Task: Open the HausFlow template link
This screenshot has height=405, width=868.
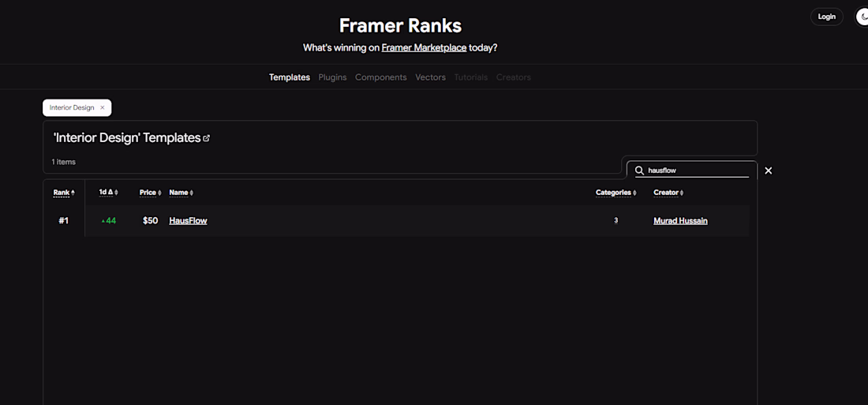Action: pyautogui.click(x=189, y=220)
